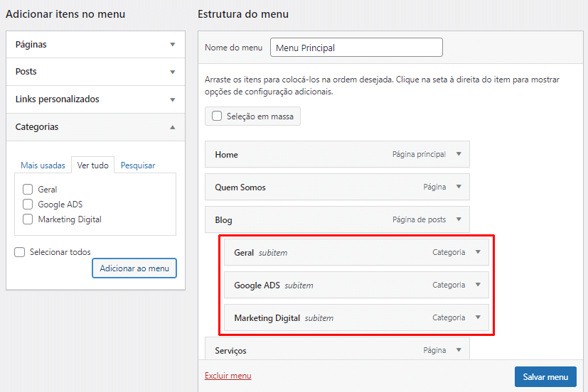Screen dimensions: 588x392
Task: Open Google ADS subitem settings arrow
Action: [478, 285]
